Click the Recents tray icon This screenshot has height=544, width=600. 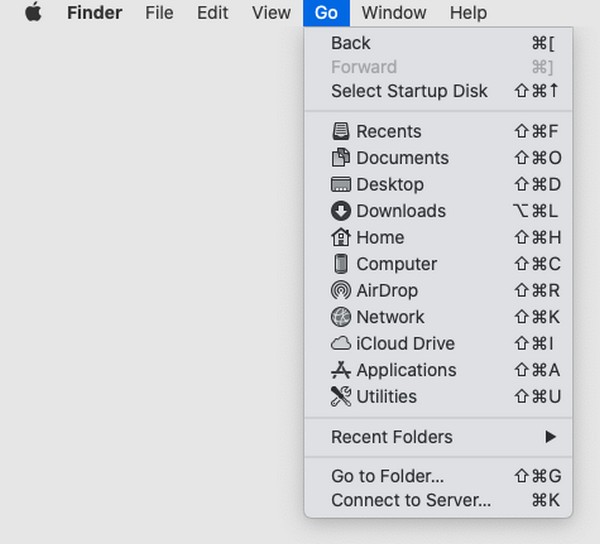click(341, 131)
